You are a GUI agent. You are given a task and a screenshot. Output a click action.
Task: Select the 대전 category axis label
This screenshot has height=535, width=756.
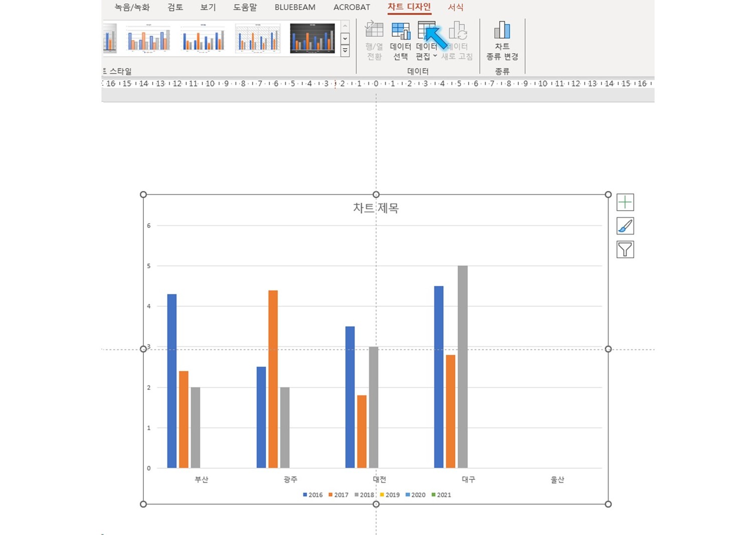[380, 480]
